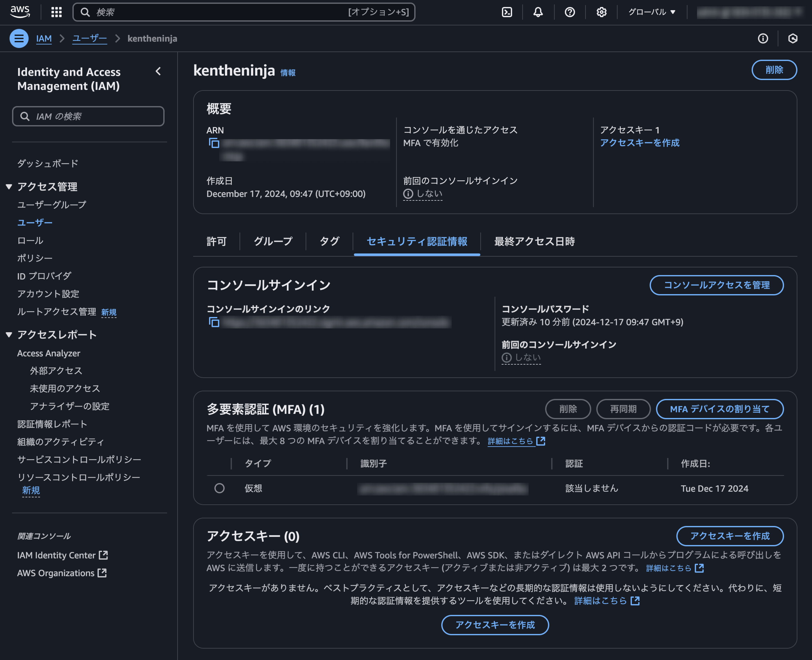This screenshot has width=812, height=660.
Task: Open ルートアクセス管理 in the sidebar
Action: pos(57,312)
